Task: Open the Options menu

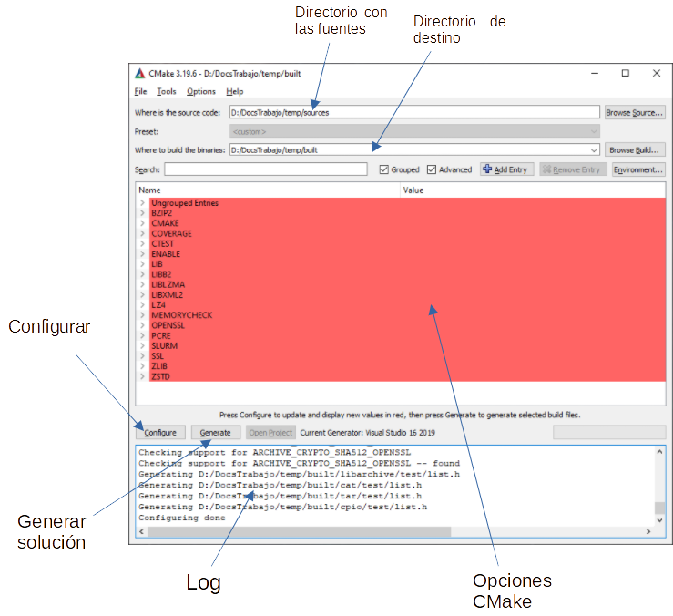Action: pyautogui.click(x=201, y=91)
